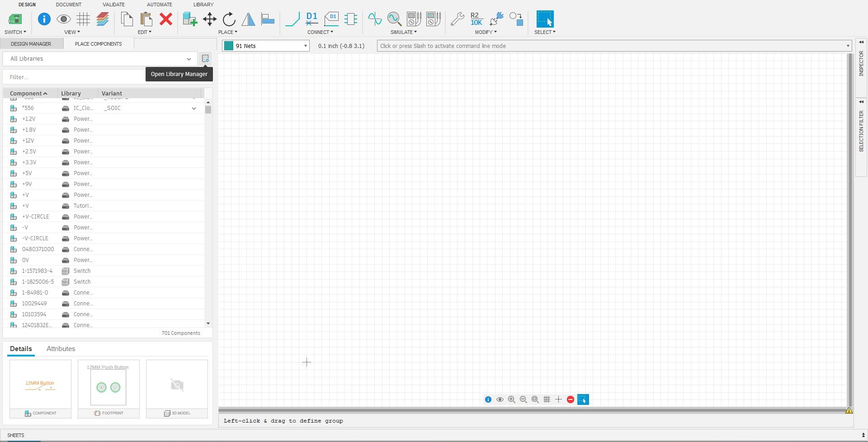Select the wrench Change tool
Screen dimensions: 868x442
pos(457,19)
